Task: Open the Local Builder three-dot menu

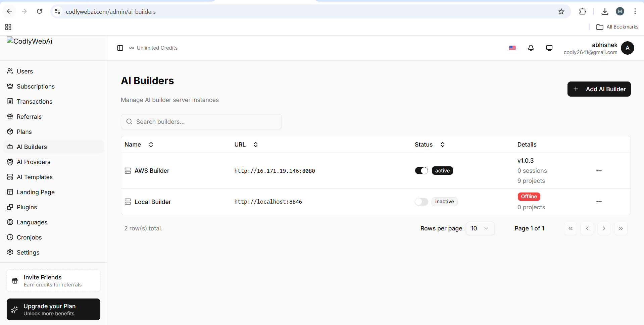Action: (x=599, y=202)
